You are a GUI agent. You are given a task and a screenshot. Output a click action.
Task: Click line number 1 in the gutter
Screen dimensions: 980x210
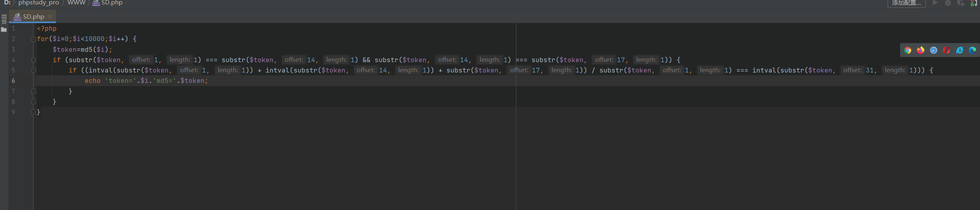coord(13,29)
